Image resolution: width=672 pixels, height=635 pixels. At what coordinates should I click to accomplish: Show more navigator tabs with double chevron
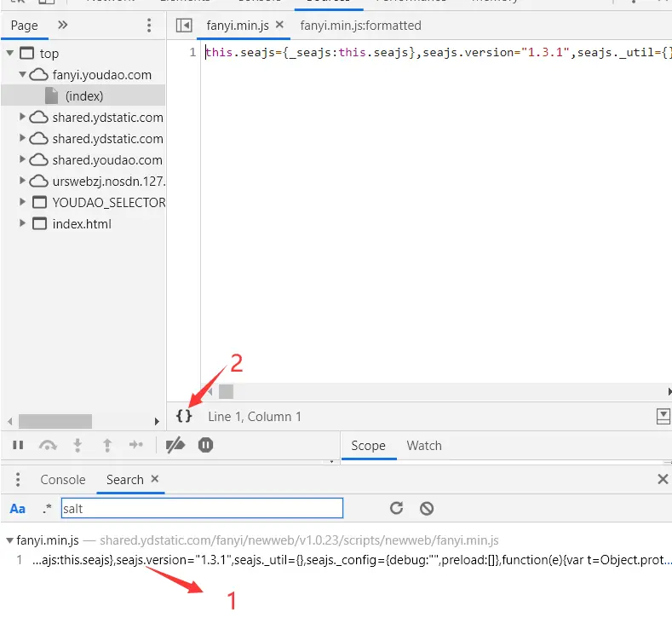[62, 25]
